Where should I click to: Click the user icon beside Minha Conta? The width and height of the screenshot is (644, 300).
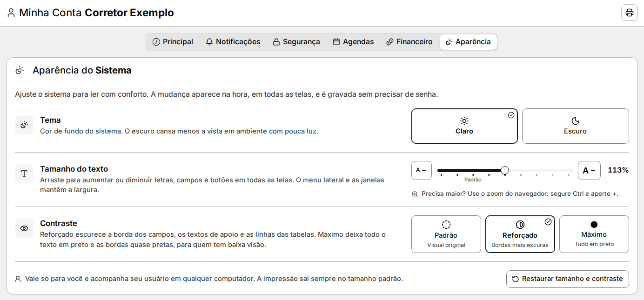pos(11,13)
